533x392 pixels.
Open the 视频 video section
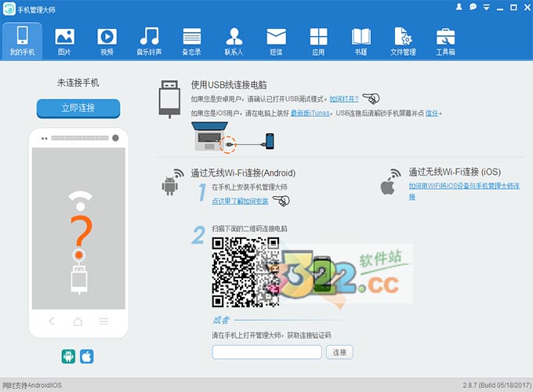107,41
